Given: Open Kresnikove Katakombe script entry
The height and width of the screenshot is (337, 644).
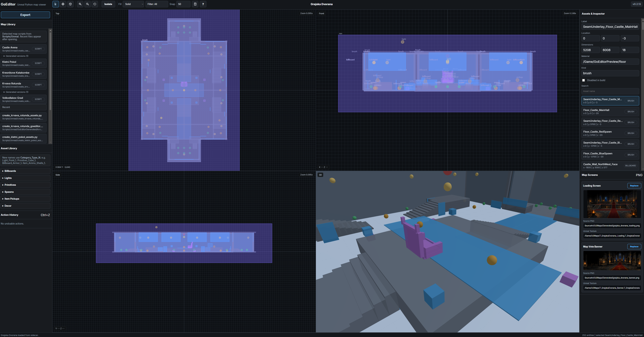Looking at the screenshot, I should [x=23, y=74].
